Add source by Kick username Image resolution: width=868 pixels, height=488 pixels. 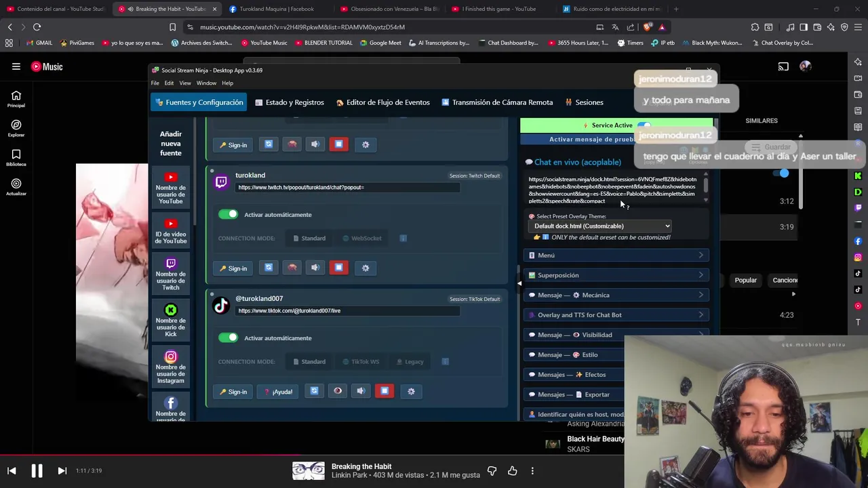(171, 321)
